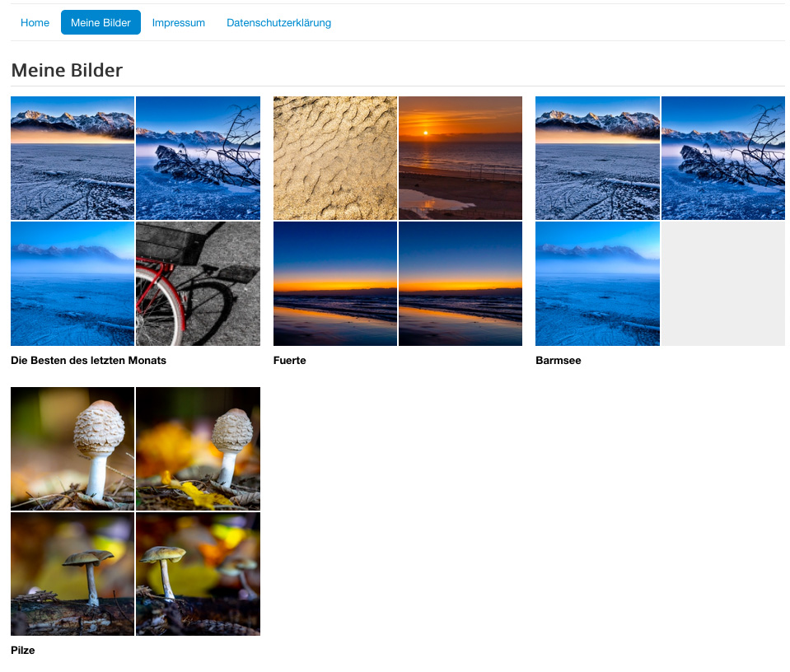This screenshot has height=672, width=790.
Task: Open the Fuerte album title
Action: (x=290, y=360)
